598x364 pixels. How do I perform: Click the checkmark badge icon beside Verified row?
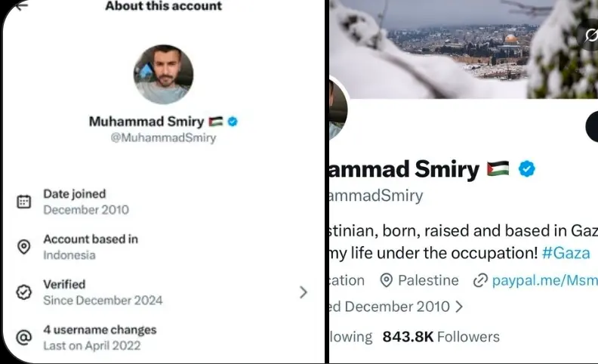24,292
